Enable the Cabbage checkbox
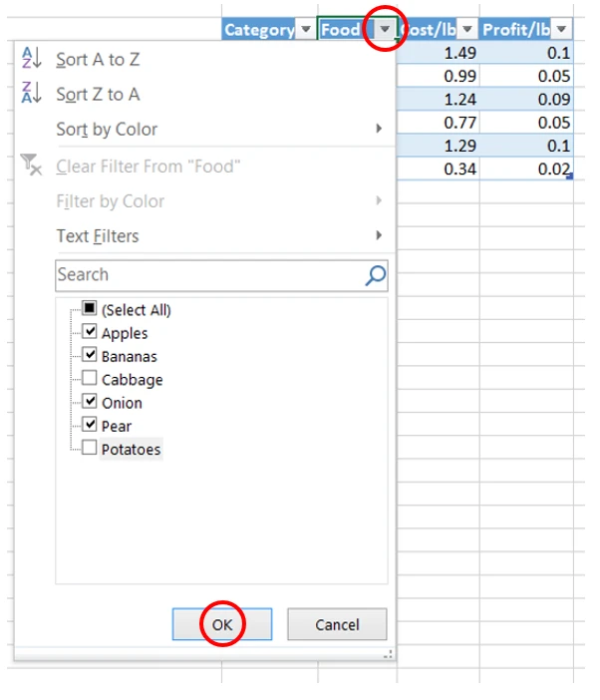 coord(90,379)
